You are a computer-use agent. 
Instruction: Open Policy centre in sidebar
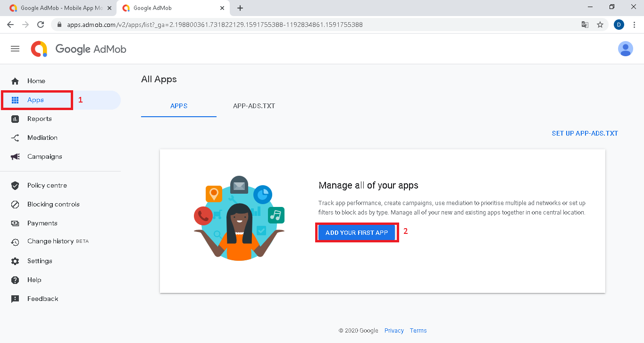click(47, 185)
